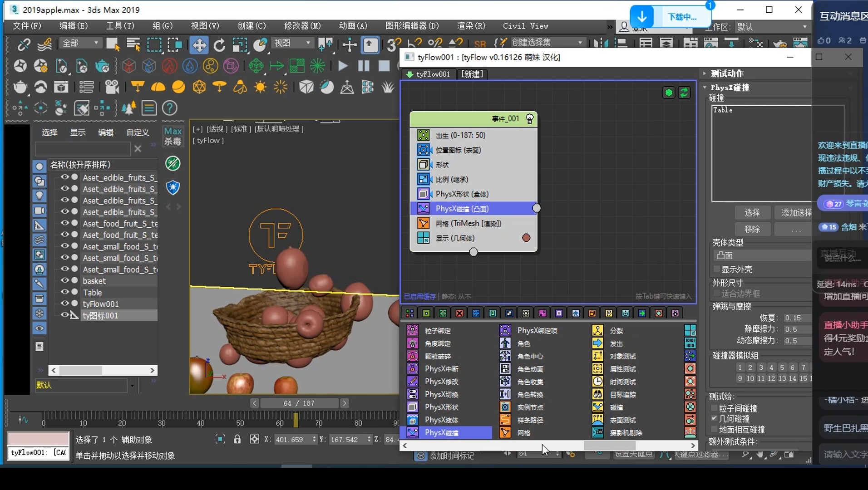Uncheck the 几何碰撞 checkbox
868x490 pixels.
click(x=715, y=419)
